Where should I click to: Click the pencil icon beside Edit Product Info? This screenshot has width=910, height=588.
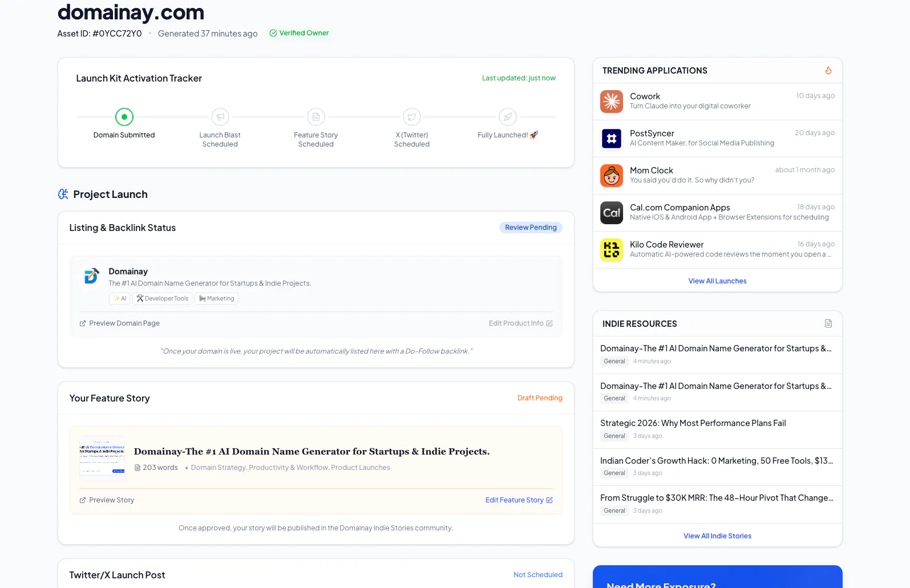(549, 323)
